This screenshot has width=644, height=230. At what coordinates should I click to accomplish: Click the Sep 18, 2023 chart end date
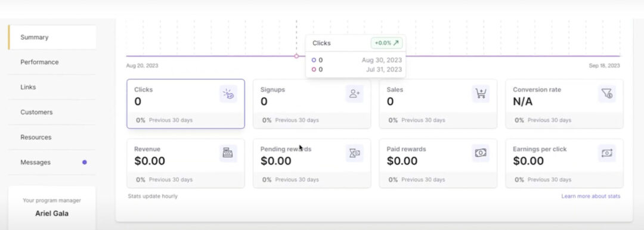604,66
